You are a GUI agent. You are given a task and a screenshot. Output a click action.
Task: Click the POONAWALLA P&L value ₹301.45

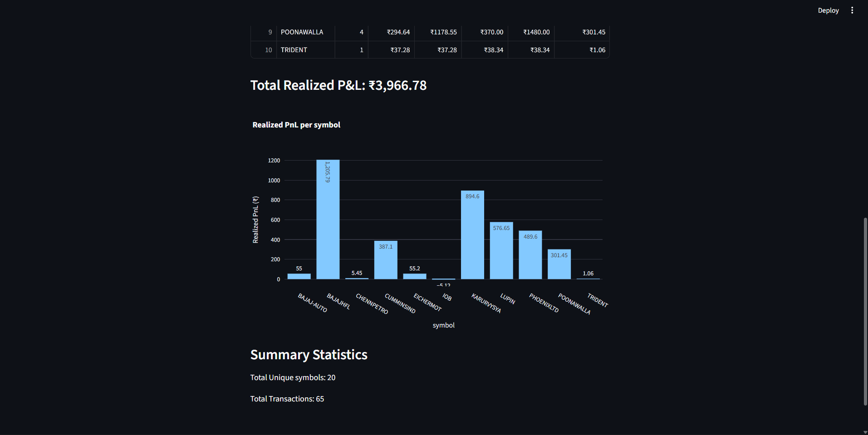(x=594, y=32)
